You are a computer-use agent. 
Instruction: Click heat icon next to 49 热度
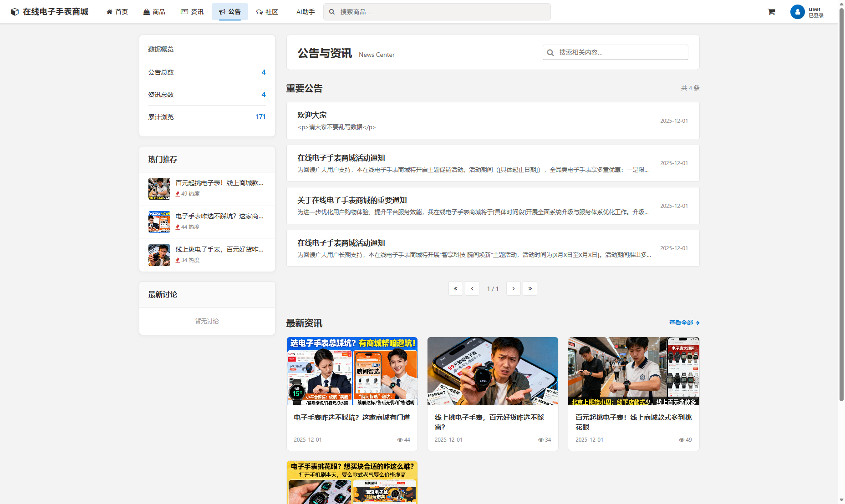pyautogui.click(x=178, y=193)
